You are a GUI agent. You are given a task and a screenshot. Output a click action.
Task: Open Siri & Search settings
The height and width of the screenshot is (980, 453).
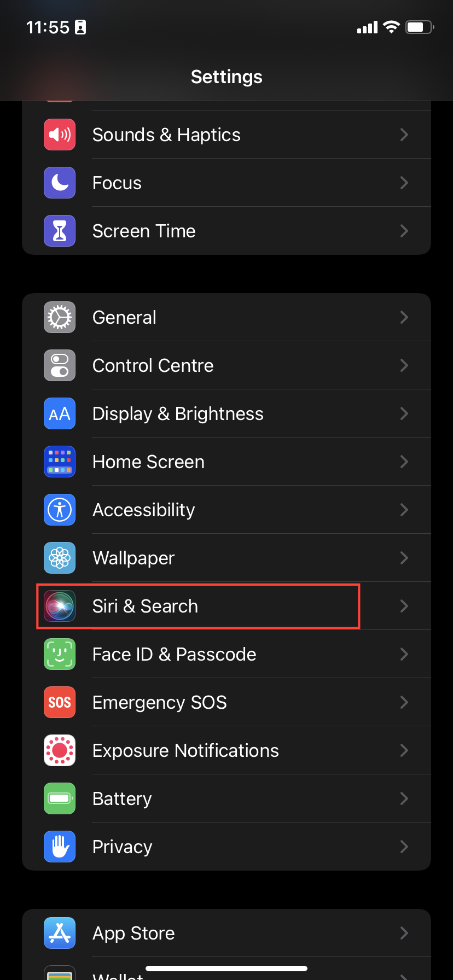coord(145,606)
